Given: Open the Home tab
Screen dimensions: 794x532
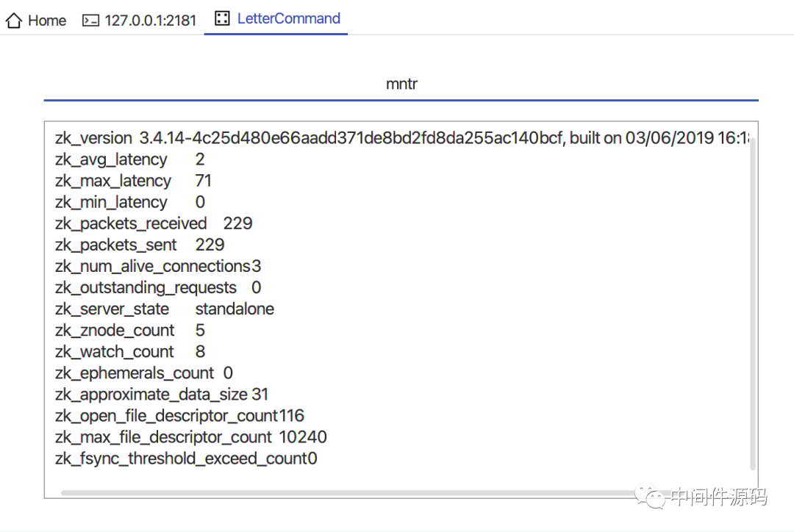Looking at the screenshot, I should click(35, 21).
